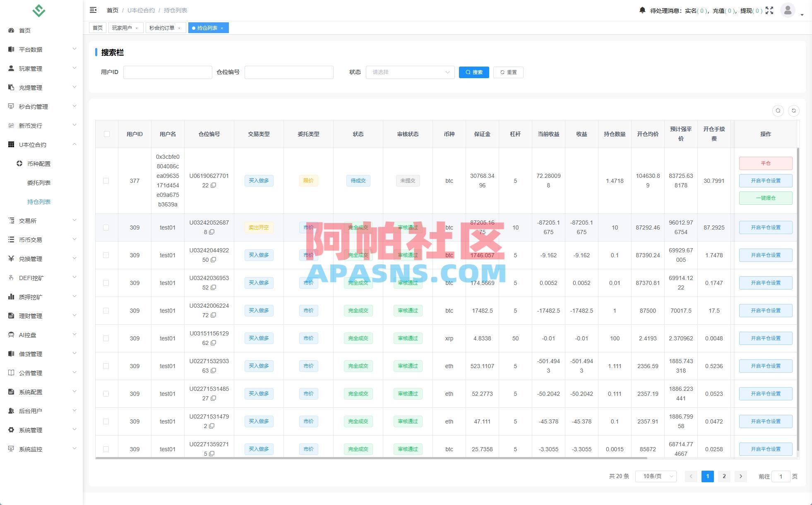This screenshot has width=812, height=505.
Task: Click the fullscreen toggle icon in top bar
Action: [769, 10]
